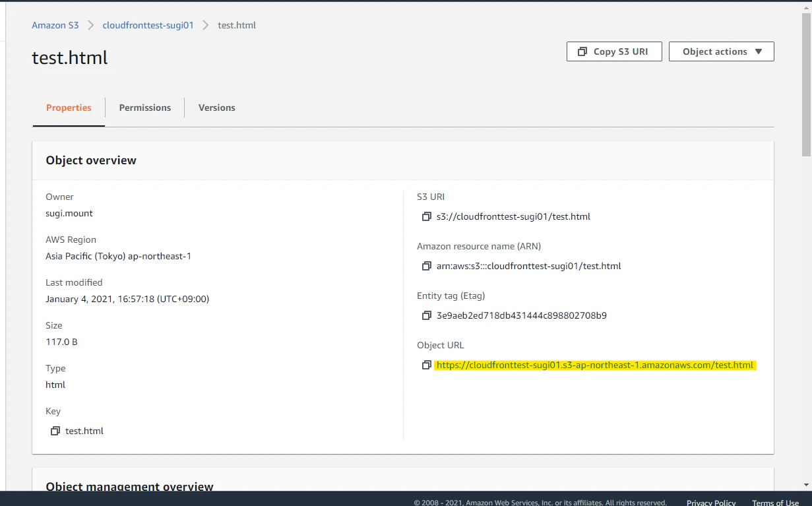Open the Privacy Policy footer link
The width and height of the screenshot is (812, 506).
click(711, 503)
